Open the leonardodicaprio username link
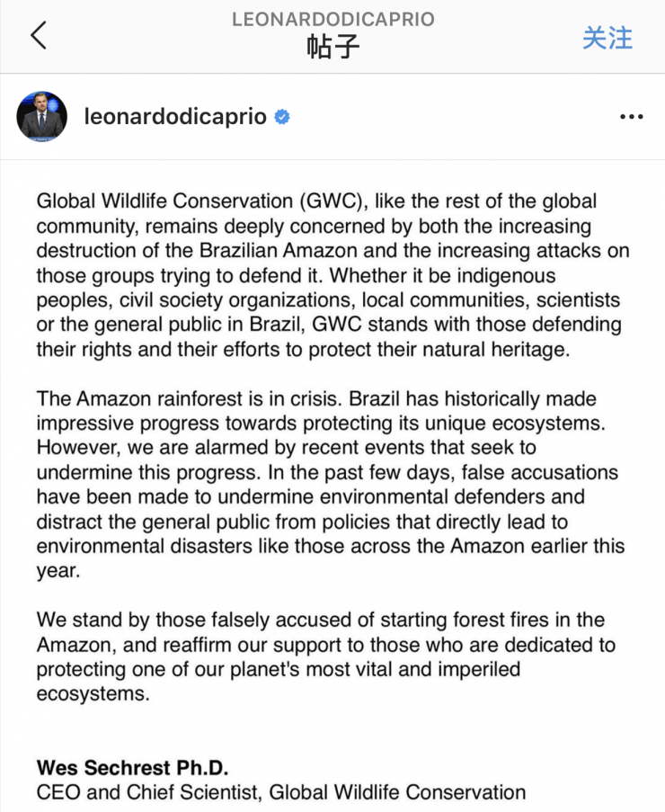The width and height of the screenshot is (665, 812). point(175,117)
